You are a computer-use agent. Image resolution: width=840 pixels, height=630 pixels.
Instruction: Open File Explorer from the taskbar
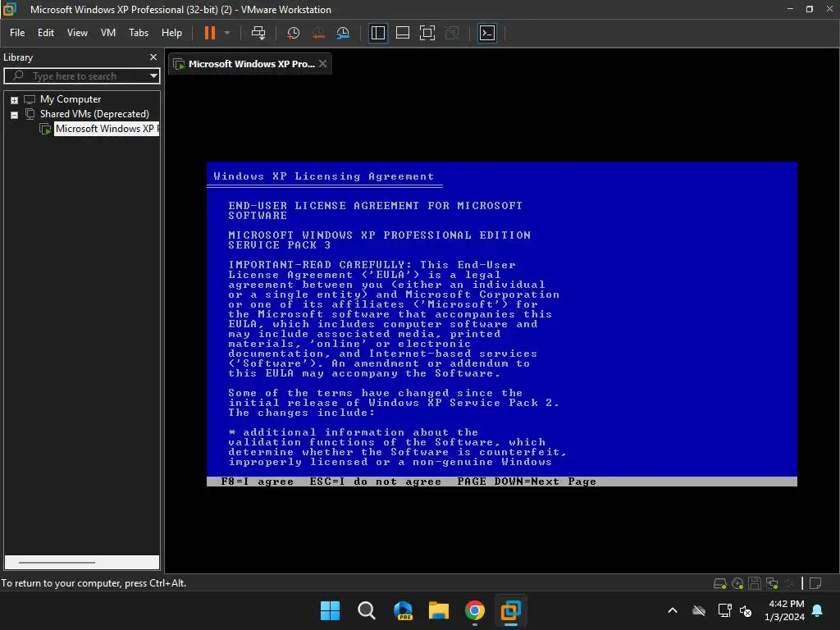pos(439,610)
